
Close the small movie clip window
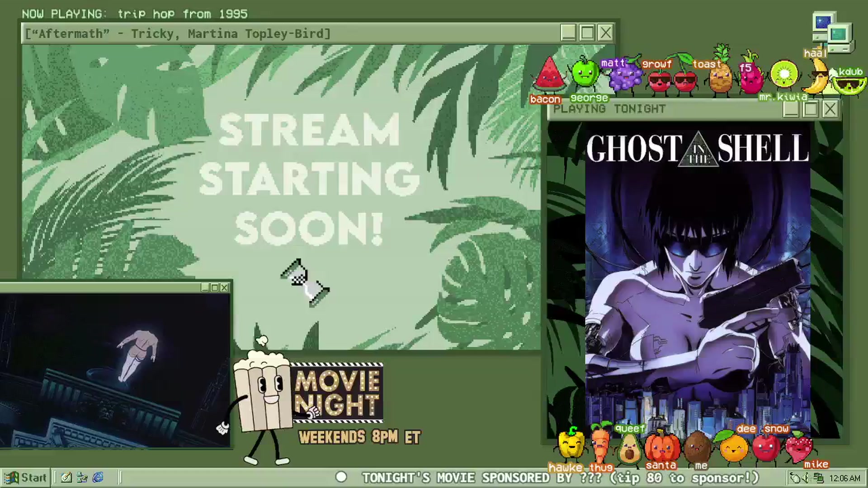(224, 287)
